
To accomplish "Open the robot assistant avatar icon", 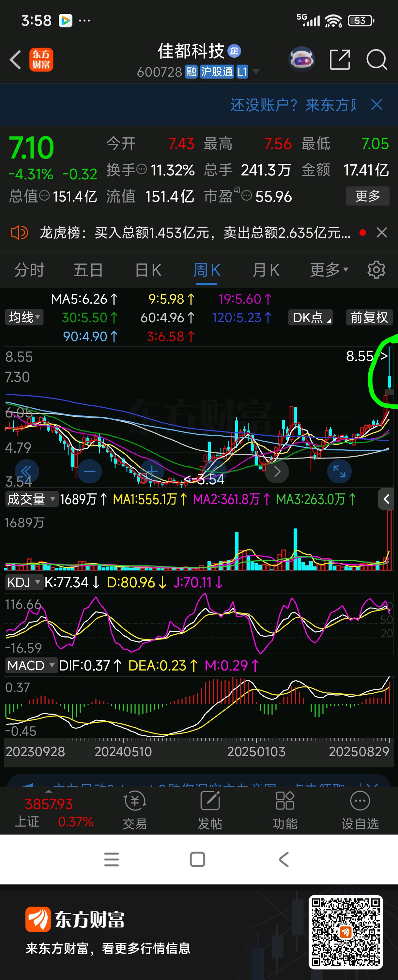I will (302, 59).
